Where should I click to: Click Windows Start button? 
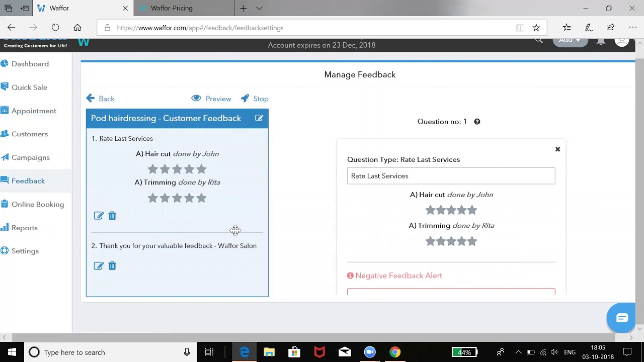tap(12, 352)
